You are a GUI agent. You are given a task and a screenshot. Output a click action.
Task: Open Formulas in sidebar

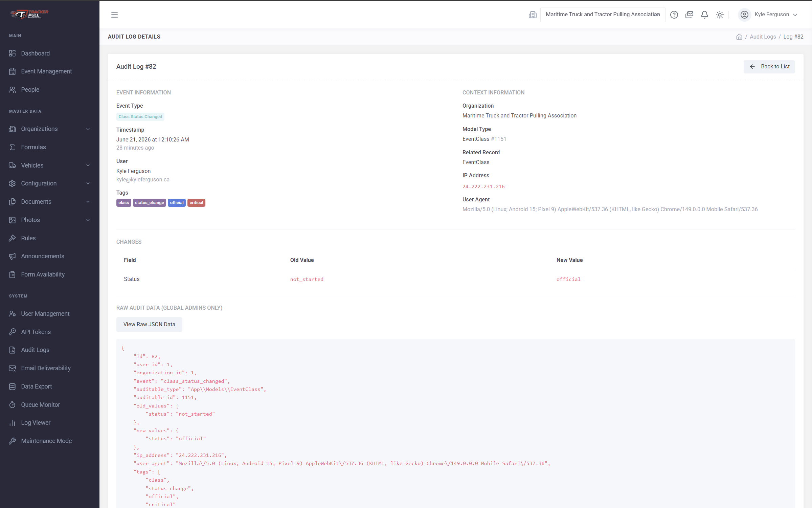pyautogui.click(x=50, y=147)
